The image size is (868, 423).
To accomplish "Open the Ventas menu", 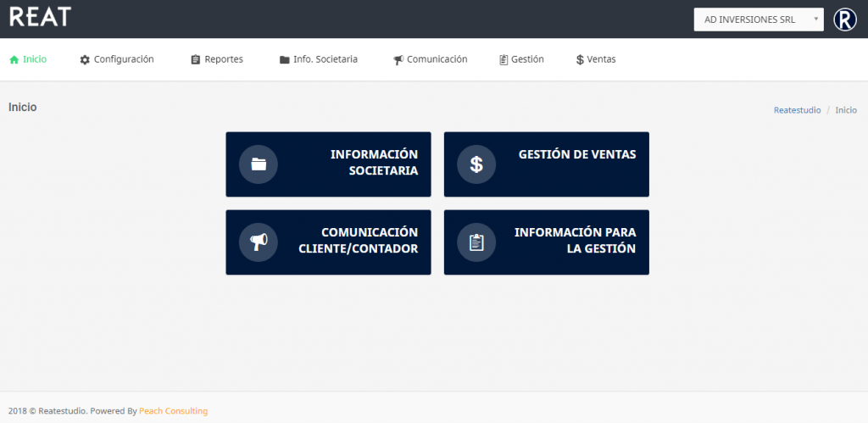I will click(596, 59).
